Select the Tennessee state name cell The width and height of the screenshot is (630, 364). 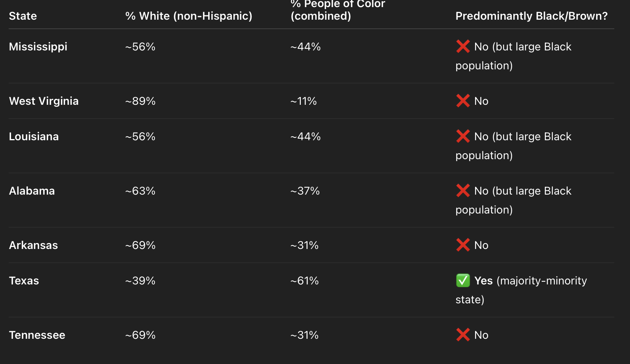[x=37, y=335]
